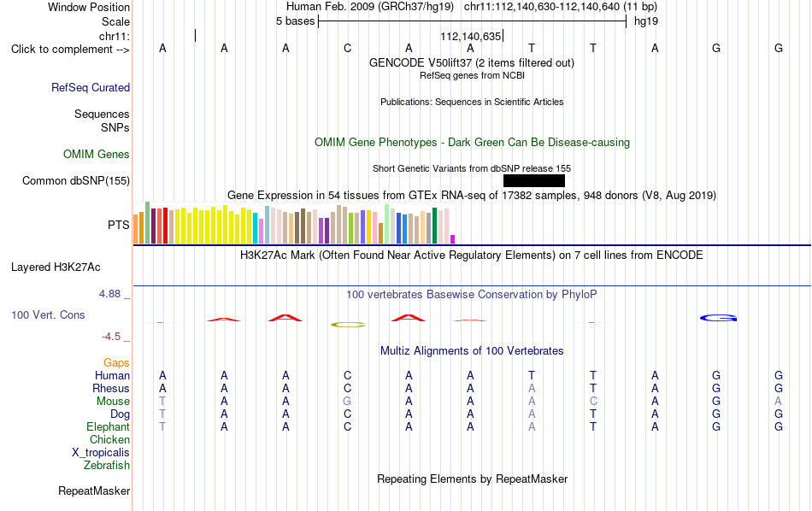The image size is (812, 511).
Task: Click the faded T in the Dog row
Action: click(162, 414)
